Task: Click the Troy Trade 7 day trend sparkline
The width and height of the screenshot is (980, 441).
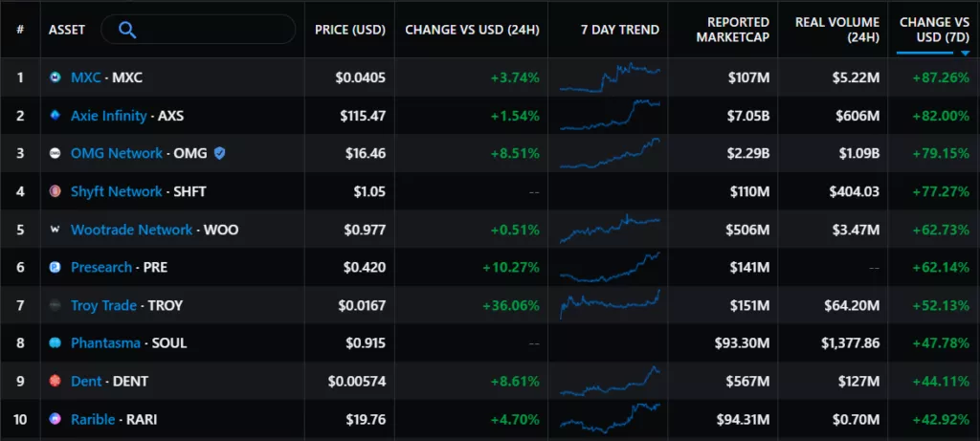Action: 611,304
